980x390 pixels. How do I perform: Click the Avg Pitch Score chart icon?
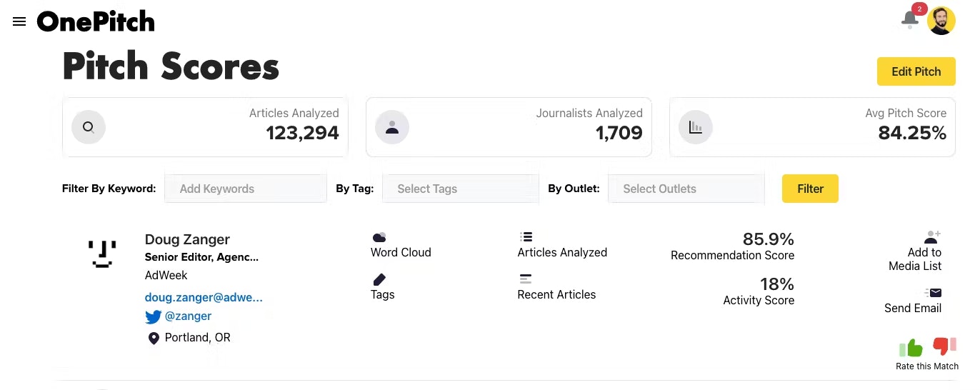pyautogui.click(x=695, y=128)
